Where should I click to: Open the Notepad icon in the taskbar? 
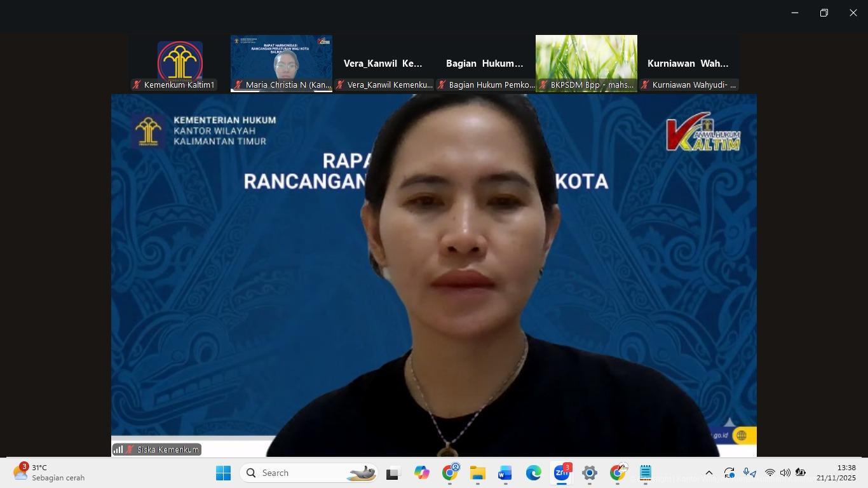pos(646,473)
